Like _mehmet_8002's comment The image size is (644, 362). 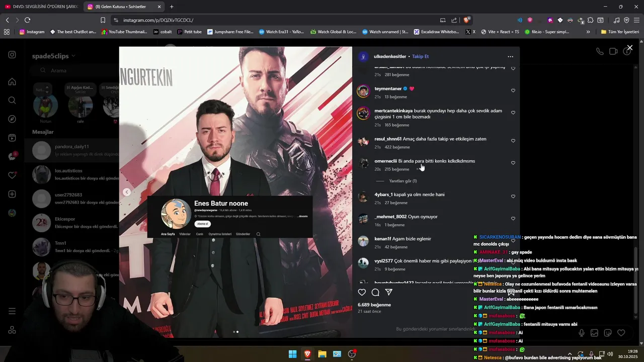pyautogui.click(x=513, y=219)
